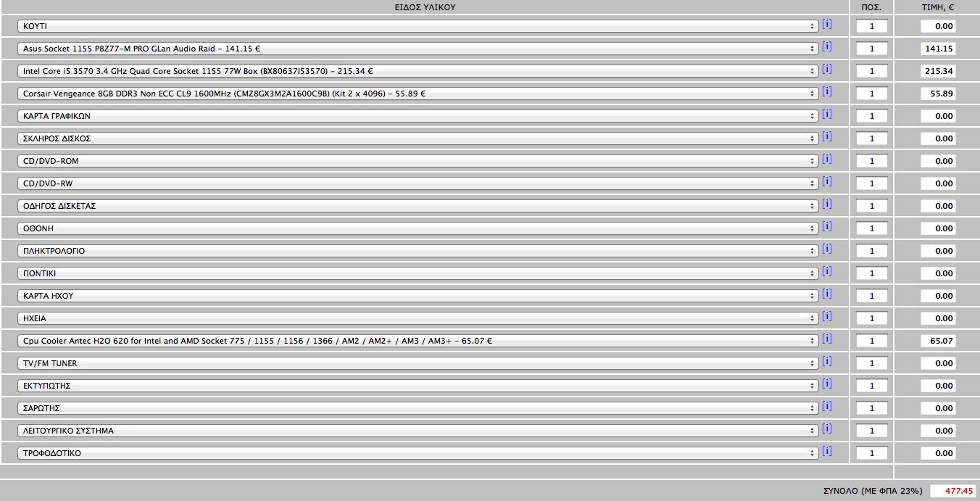Click the [i] info link beside CD/DVD-ROM
The width and height of the screenshot is (980, 501).
[827, 159]
